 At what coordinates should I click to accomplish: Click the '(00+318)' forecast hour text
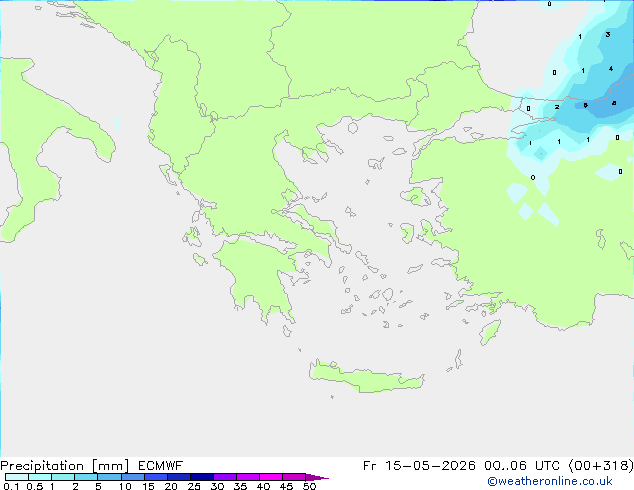(601, 466)
